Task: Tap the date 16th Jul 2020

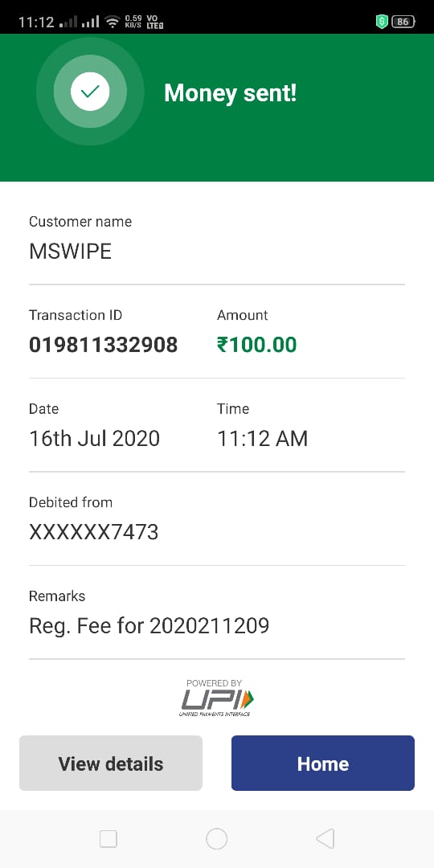Action: tap(94, 439)
